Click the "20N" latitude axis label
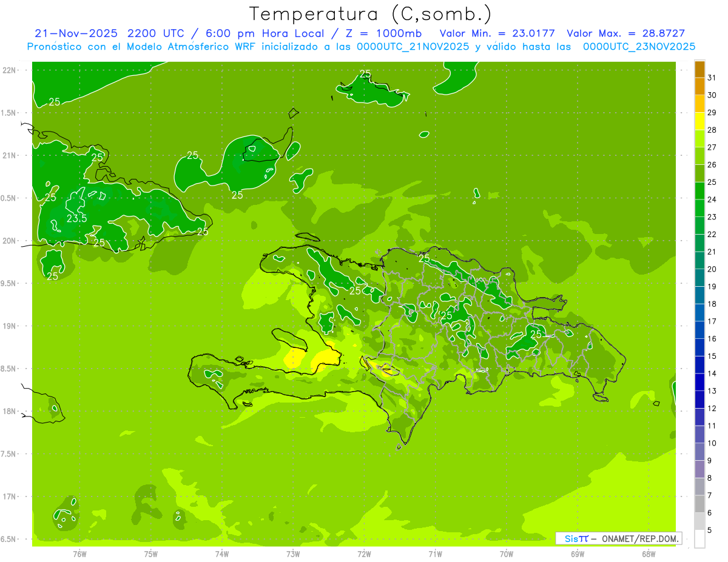This screenshot has width=728, height=562. coord(8,241)
